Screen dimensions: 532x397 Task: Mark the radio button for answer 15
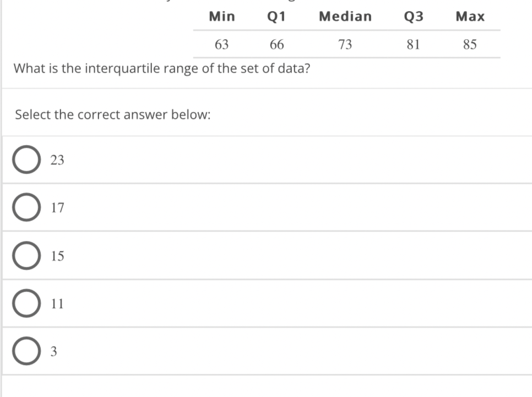[26, 255]
